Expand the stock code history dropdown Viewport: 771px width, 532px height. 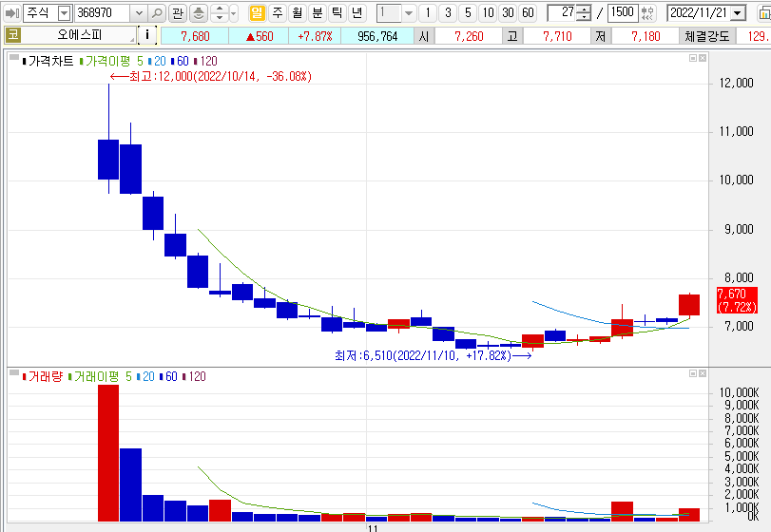[139, 13]
